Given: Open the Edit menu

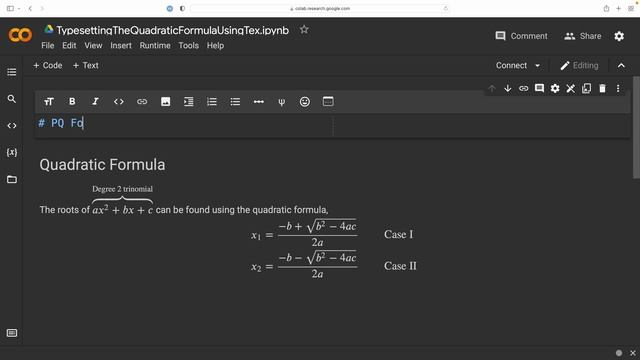Looking at the screenshot, I should [x=69, y=45].
